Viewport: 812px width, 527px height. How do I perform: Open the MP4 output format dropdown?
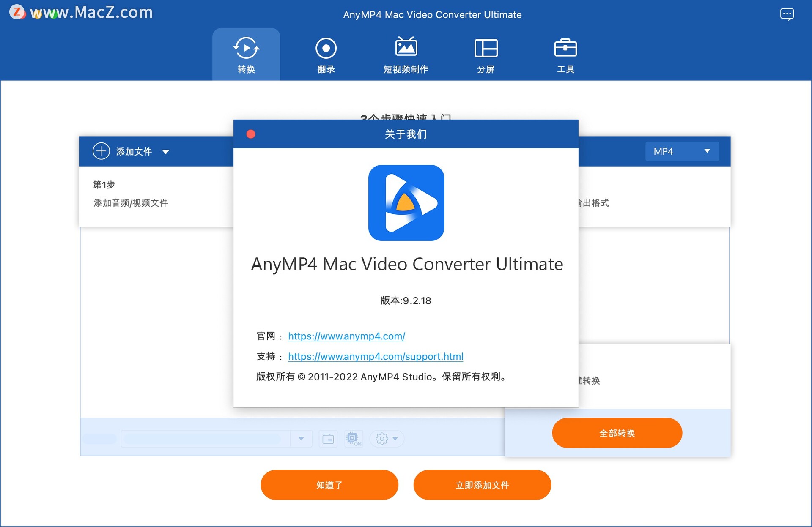[682, 151]
